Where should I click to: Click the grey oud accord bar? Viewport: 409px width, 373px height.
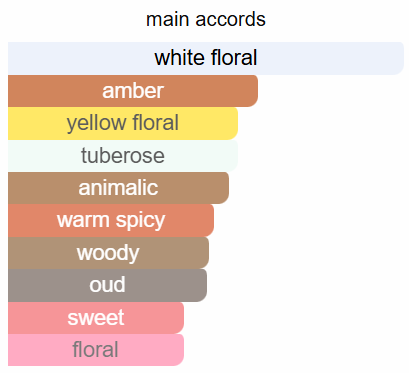pyautogui.click(x=107, y=285)
